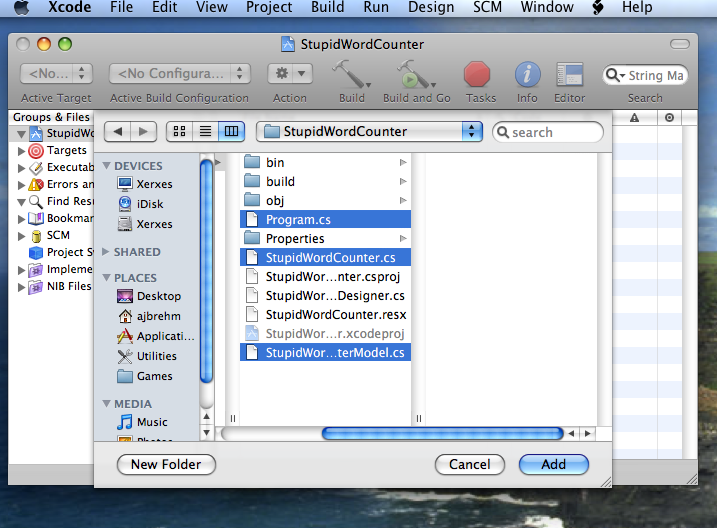Toggle the Editor view icon
Viewport: 717px width, 528px height.
[569, 75]
